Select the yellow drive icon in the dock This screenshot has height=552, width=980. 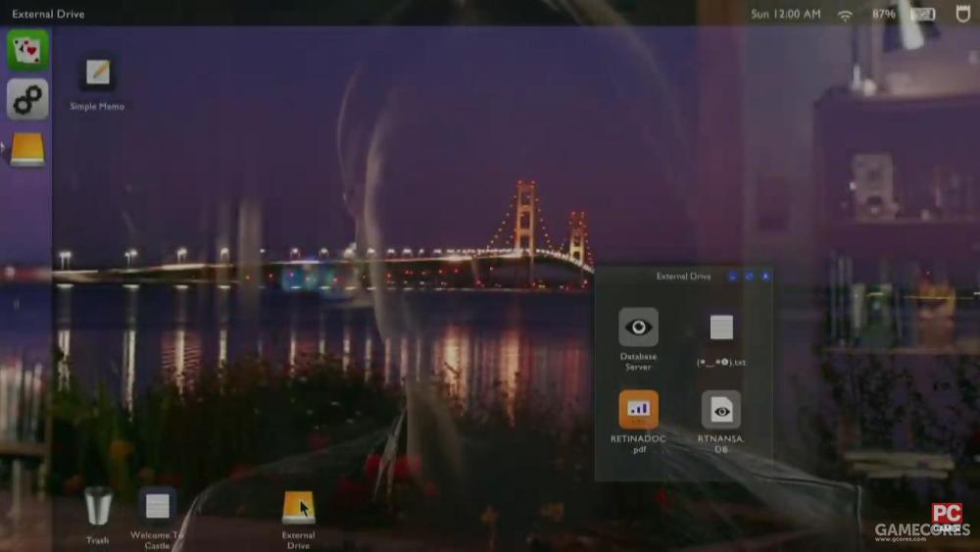pos(27,149)
